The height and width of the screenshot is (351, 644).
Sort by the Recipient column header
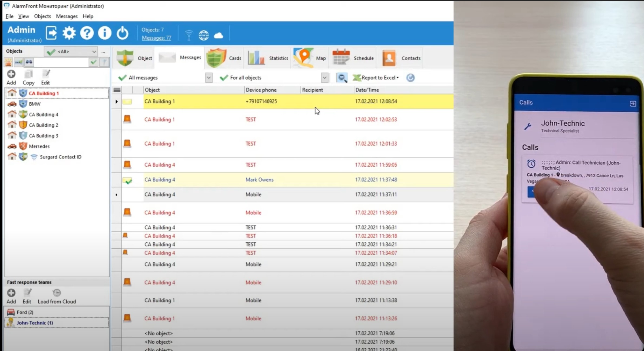327,90
